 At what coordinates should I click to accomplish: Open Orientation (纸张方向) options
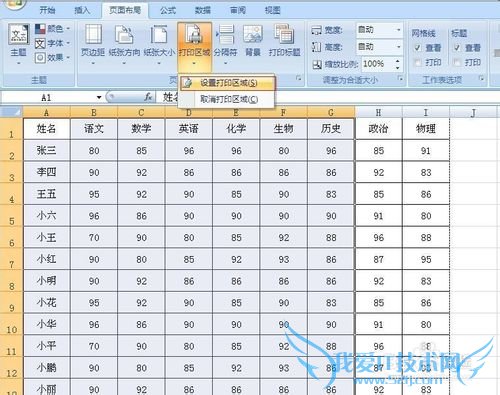tap(124, 45)
